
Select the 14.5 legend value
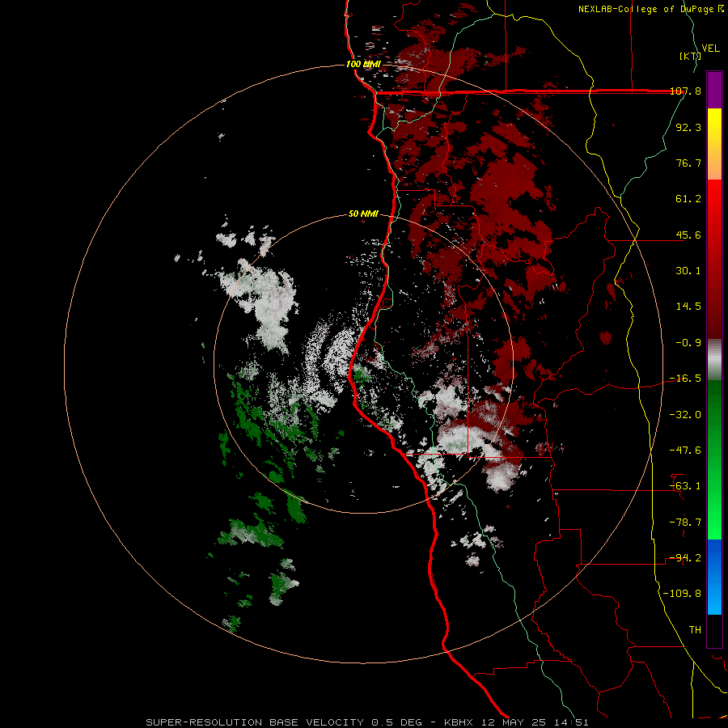(x=688, y=307)
